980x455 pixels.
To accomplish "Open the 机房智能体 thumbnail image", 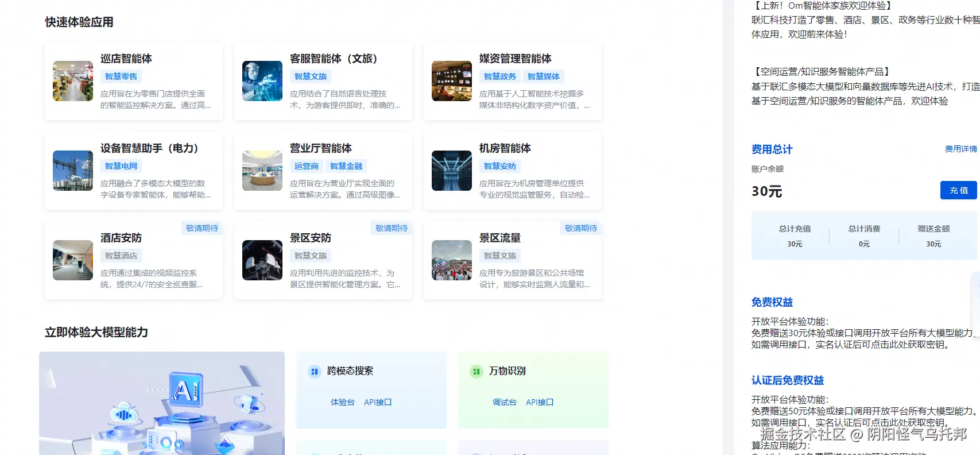I will pyautogui.click(x=452, y=171).
